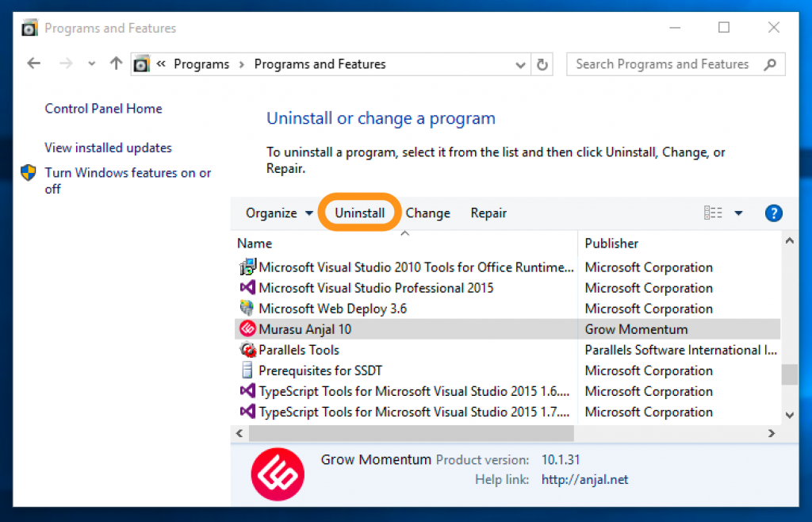The image size is (812, 522).
Task: Click the Programs and Features breadcrumb
Action: [x=320, y=64]
